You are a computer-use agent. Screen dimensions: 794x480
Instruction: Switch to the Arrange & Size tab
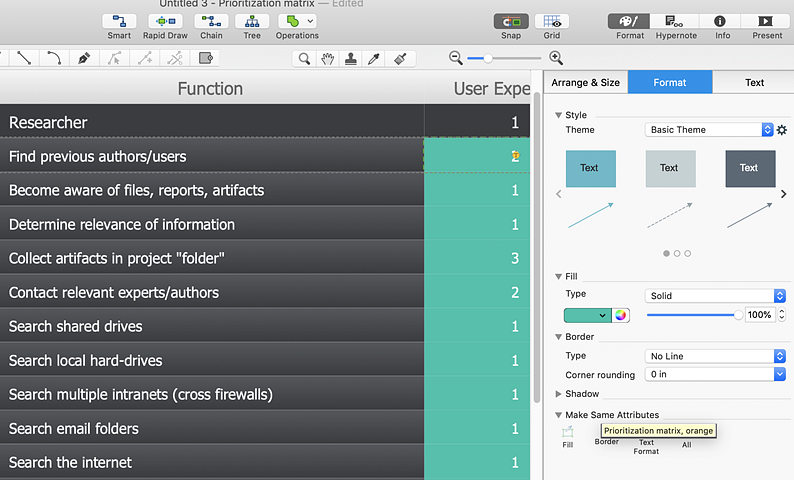586,83
